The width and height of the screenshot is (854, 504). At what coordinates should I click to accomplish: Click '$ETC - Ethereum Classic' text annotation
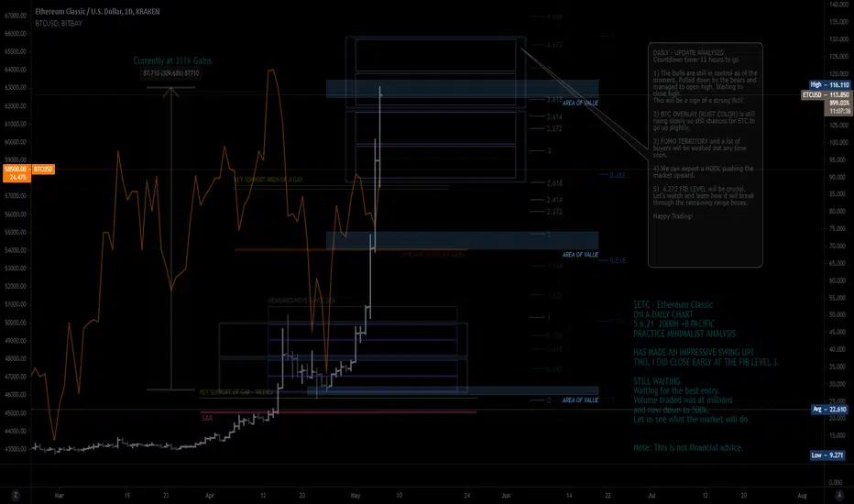(673, 304)
